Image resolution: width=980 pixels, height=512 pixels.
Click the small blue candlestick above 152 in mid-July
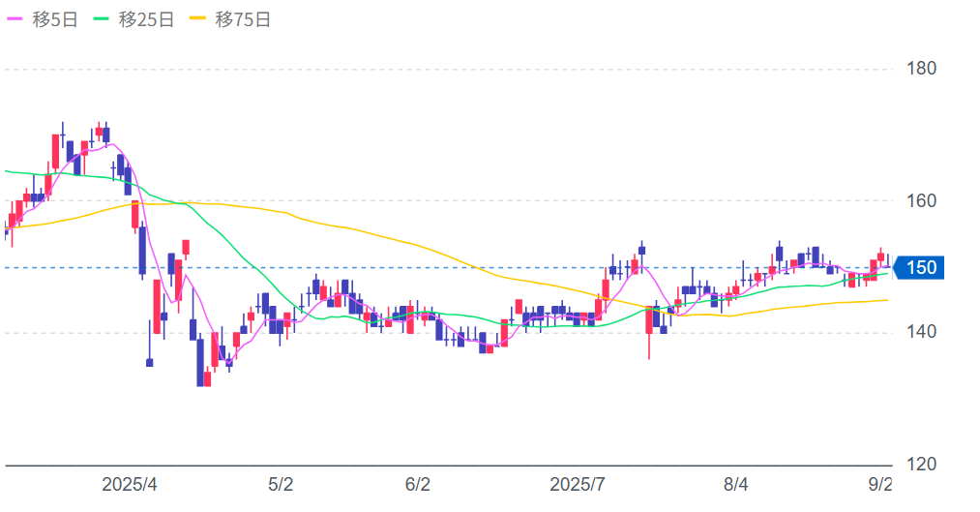[641, 250]
